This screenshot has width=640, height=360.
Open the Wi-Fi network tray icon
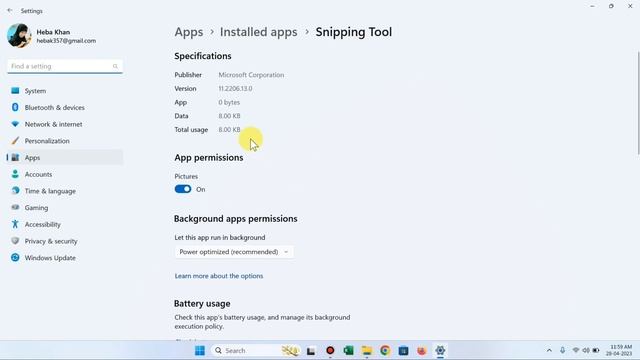click(x=576, y=351)
